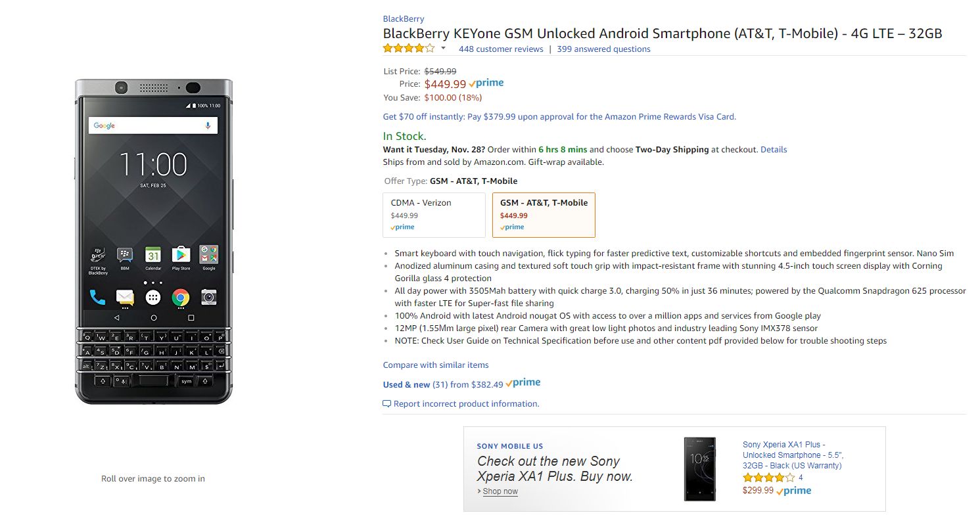
Task: Click the Prime logo beside the price
Action: [486, 83]
